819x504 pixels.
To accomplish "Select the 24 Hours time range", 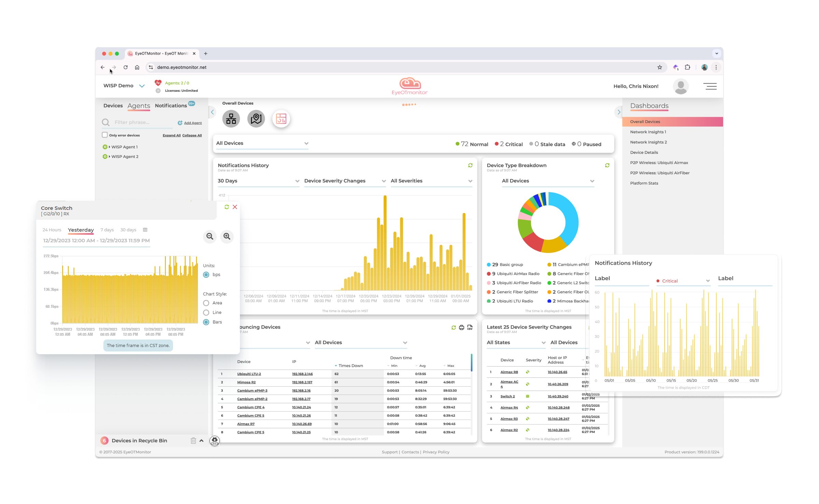I will [x=52, y=230].
